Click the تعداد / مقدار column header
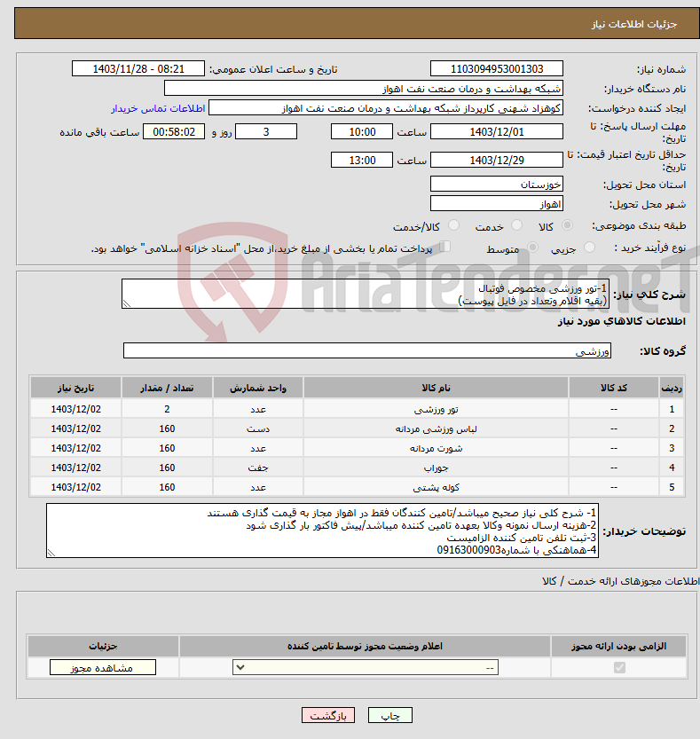This screenshot has height=739, width=700. 167,388
